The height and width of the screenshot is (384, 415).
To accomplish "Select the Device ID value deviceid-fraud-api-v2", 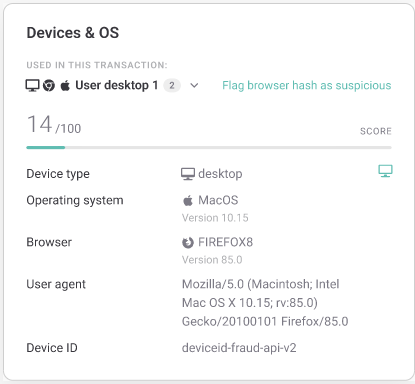I will point(239,348).
